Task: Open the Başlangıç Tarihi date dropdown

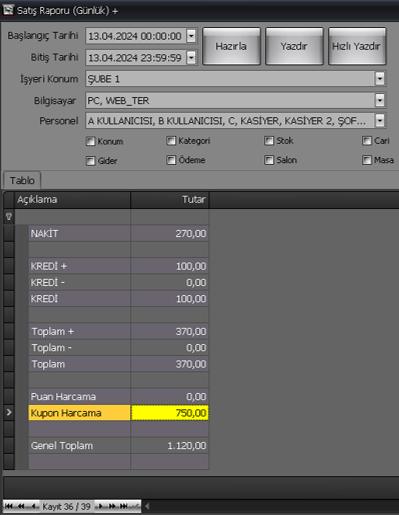Action: pyautogui.click(x=191, y=36)
